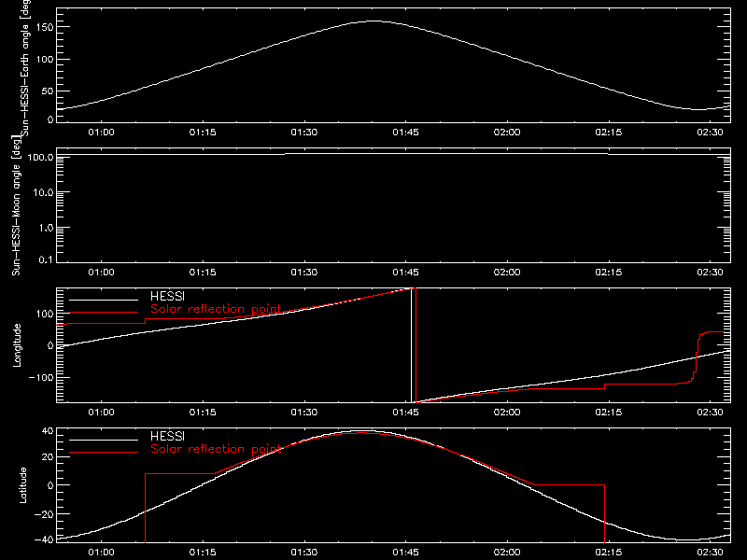Click the 100.0 tick on Moon angle axis
Screen dimensions: 747x560
click(40, 157)
